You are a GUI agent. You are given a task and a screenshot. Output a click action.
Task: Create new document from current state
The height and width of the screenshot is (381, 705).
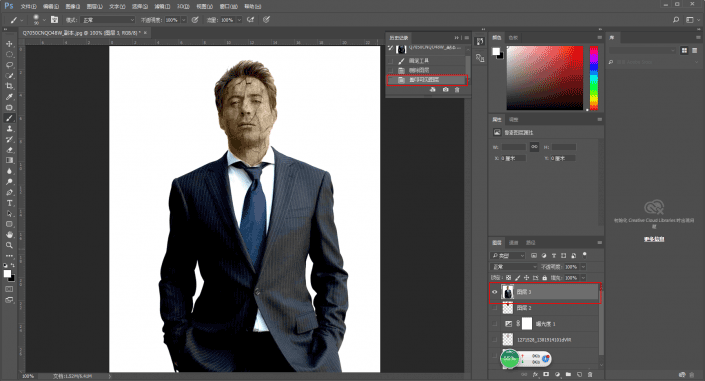pos(433,90)
